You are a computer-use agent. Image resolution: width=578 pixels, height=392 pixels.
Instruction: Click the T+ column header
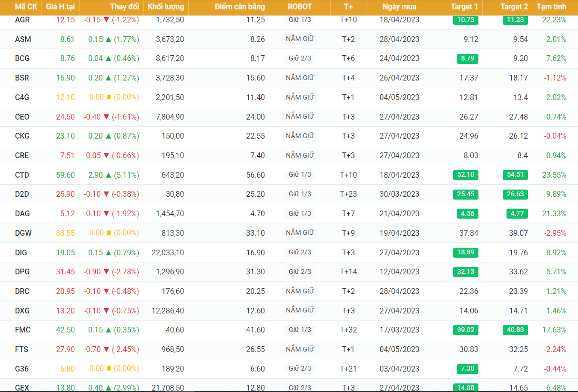(348, 7)
